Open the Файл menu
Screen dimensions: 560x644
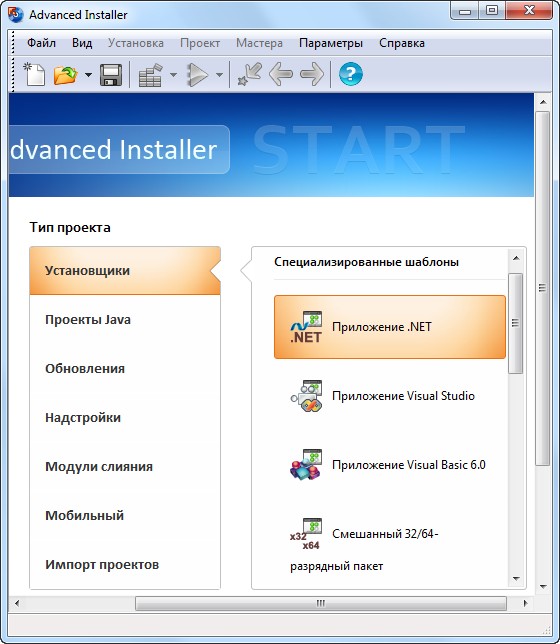point(41,43)
